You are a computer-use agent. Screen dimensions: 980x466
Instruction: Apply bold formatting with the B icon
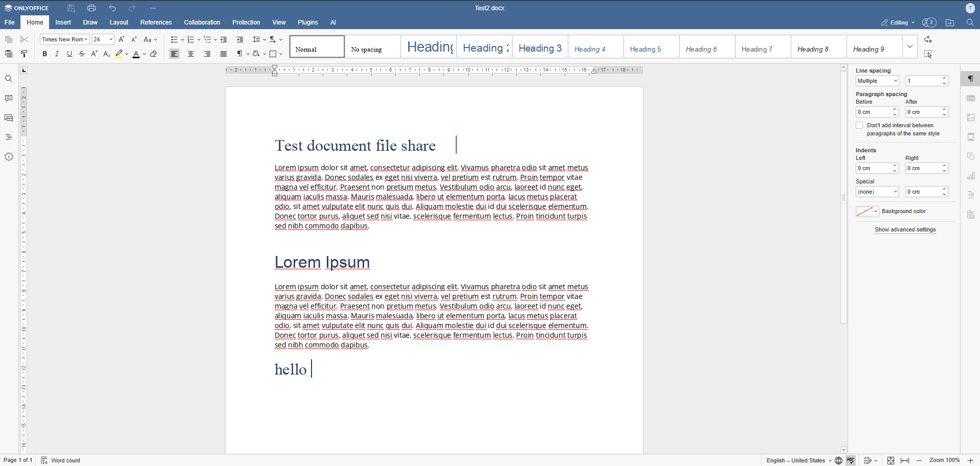44,54
